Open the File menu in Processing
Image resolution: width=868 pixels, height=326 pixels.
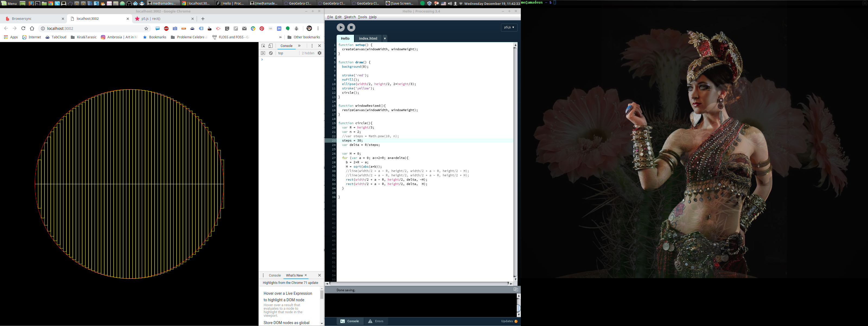[330, 17]
